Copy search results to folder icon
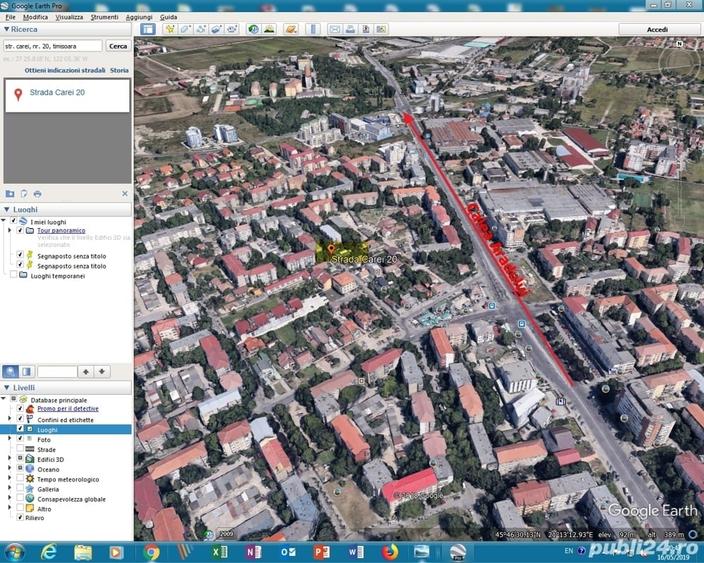Image resolution: width=704 pixels, height=563 pixels. click(x=9, y=194)
